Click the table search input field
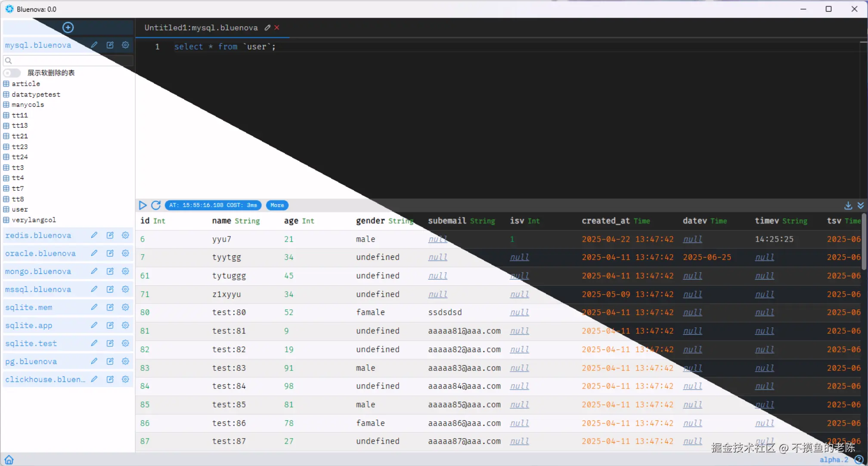This screenshot has width=868, height=466. (69, 61)
